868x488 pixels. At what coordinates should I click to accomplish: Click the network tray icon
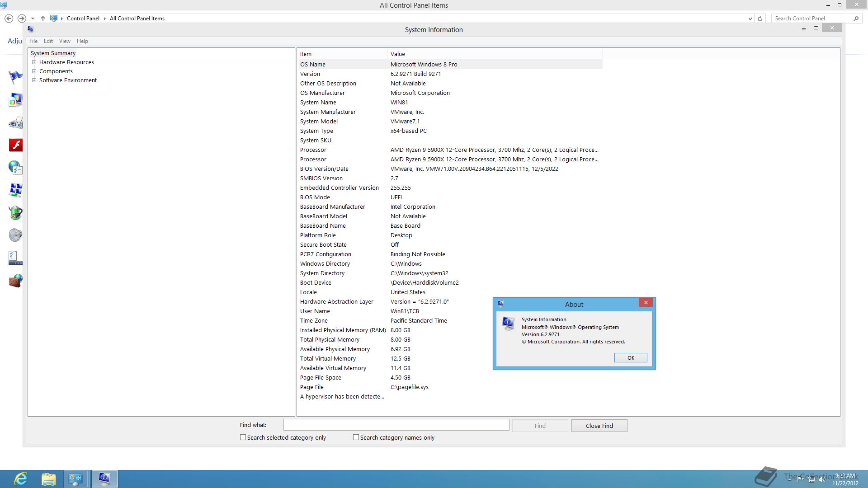[x=811, y=479]
